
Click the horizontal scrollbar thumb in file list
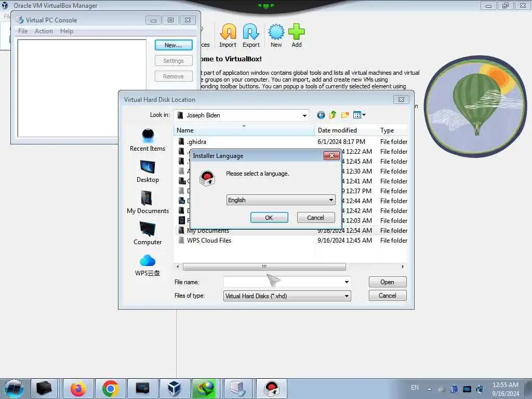click(264, 267)
